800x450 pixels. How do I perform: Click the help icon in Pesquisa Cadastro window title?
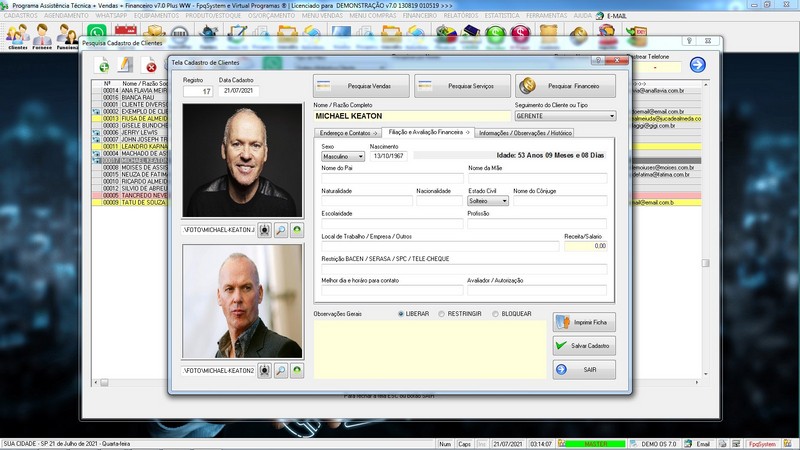point(689,41)
